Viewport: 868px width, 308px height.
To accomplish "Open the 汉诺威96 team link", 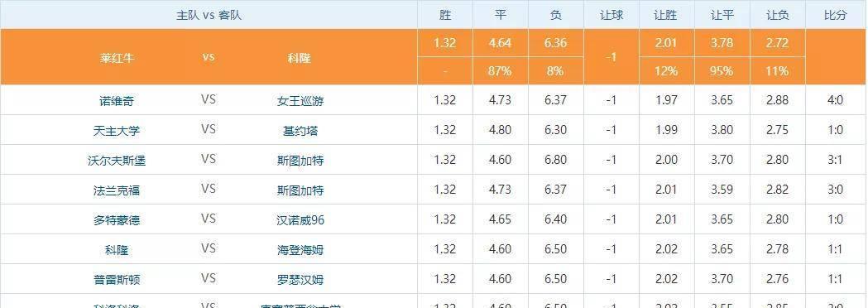I will coord(300,220).
